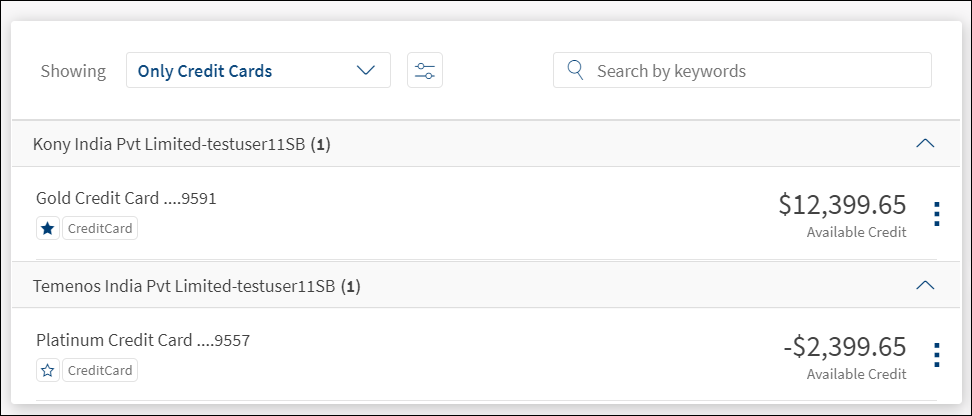Click the Showing label next to filter

(73, 71)
